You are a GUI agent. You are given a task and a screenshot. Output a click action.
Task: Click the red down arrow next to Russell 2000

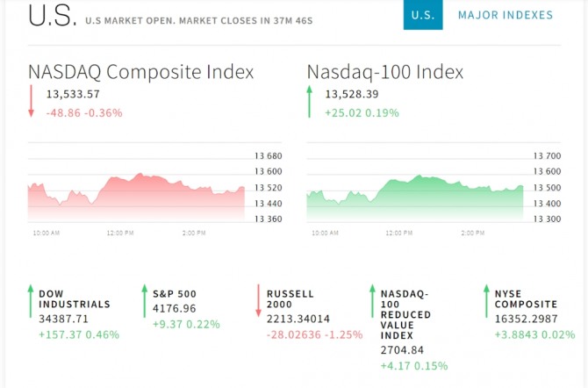[x=258, y=300]
